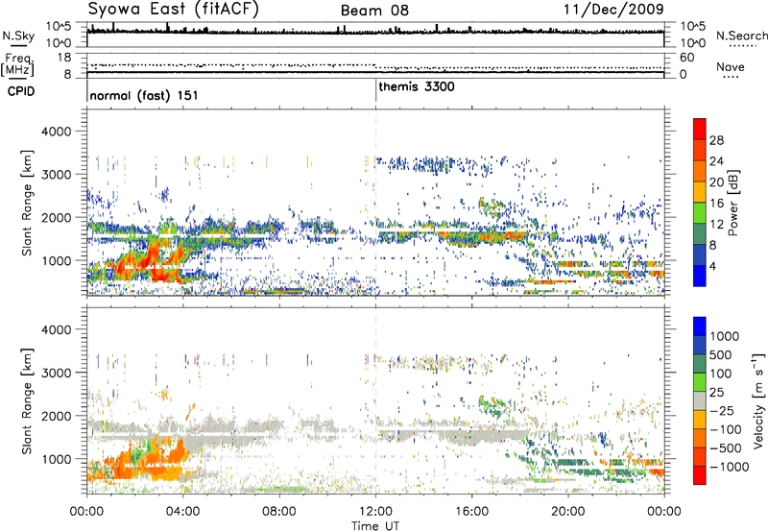Click the 'CPID' row label
Image resolution: width=768 pixels, height=532 pixels.
pyautogui.click(x=21, y=91)
